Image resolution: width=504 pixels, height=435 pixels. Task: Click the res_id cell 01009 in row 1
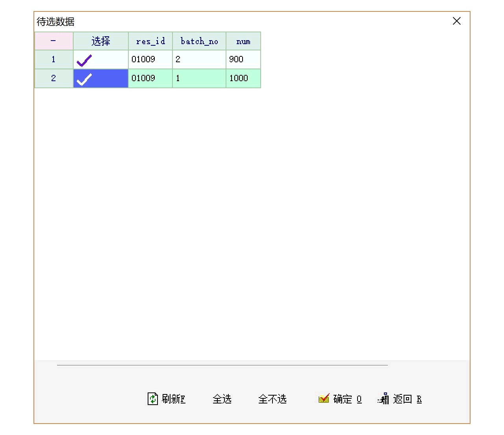click(x=150, y=59)
